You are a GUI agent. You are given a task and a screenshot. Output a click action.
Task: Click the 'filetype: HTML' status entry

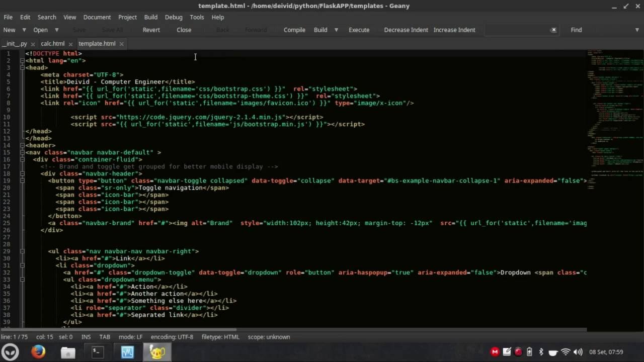pyautogui.click(x=220, y=337)
